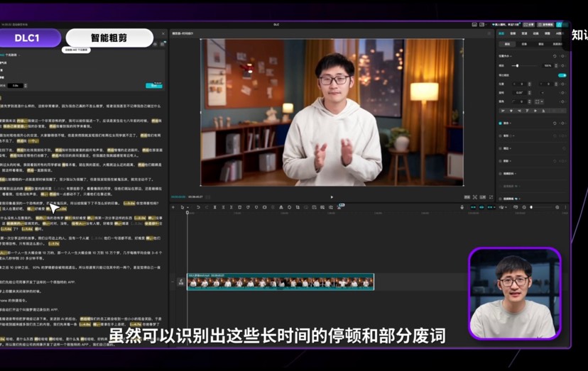588x371 pixels.
Task: Click the 0.0s duration input field
Action: click(x=16, y=85)
